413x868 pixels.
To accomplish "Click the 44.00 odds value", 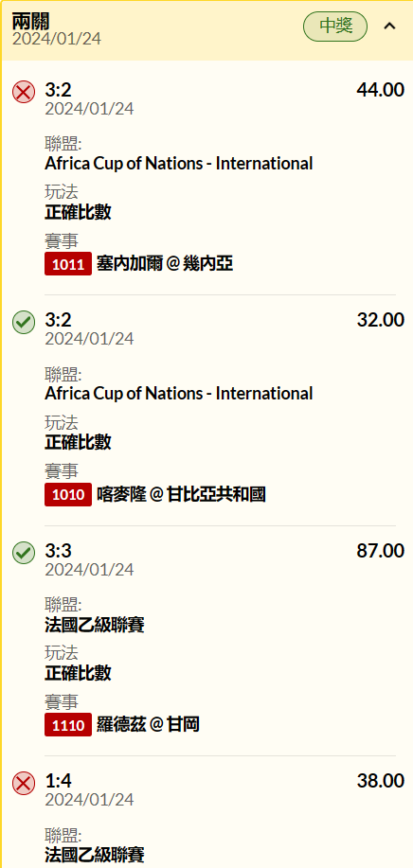I will [x=381, y=90].
